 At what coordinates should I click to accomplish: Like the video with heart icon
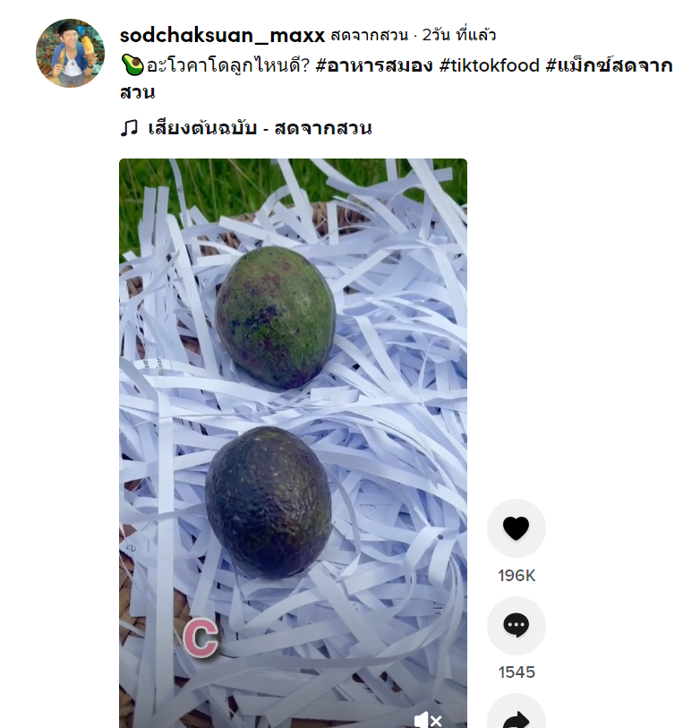[516, 528]
